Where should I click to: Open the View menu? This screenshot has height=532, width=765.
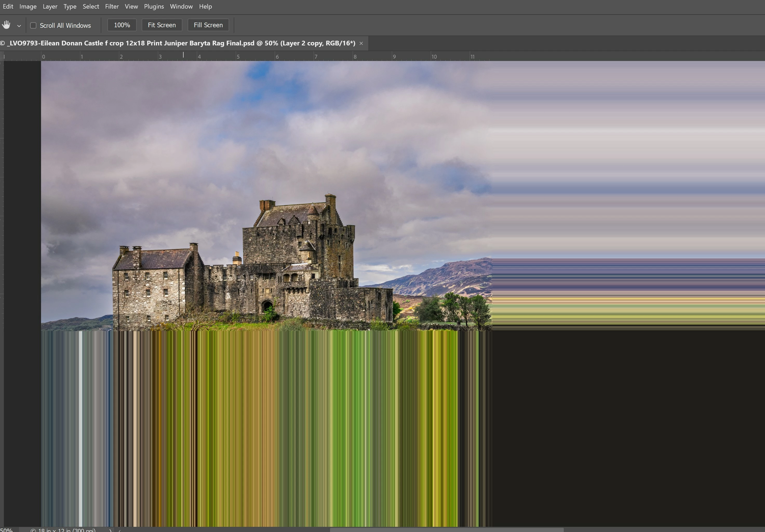click(x=131, y=6)
